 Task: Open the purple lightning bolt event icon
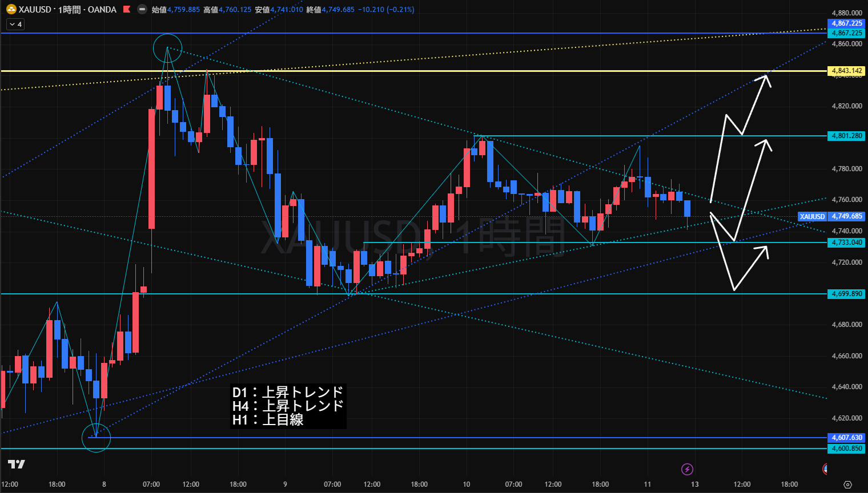click(x=687, y=469)
